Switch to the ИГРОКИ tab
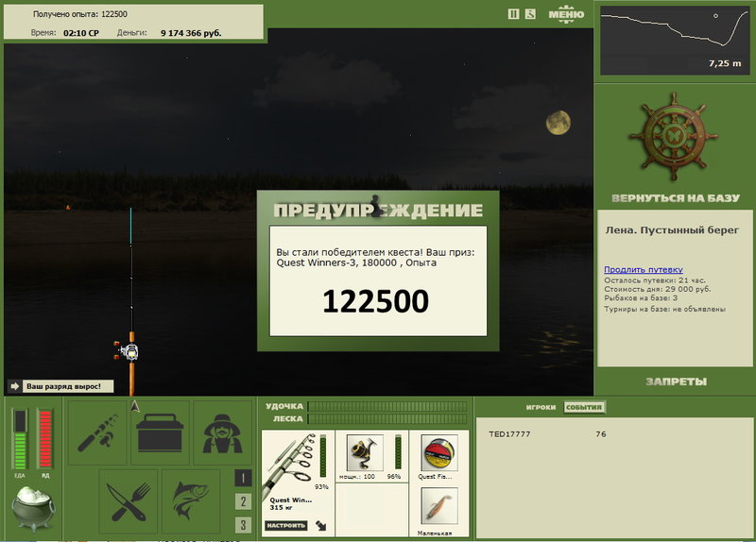The height and width of the screenshot is (542, 756). tap(541, 407)
